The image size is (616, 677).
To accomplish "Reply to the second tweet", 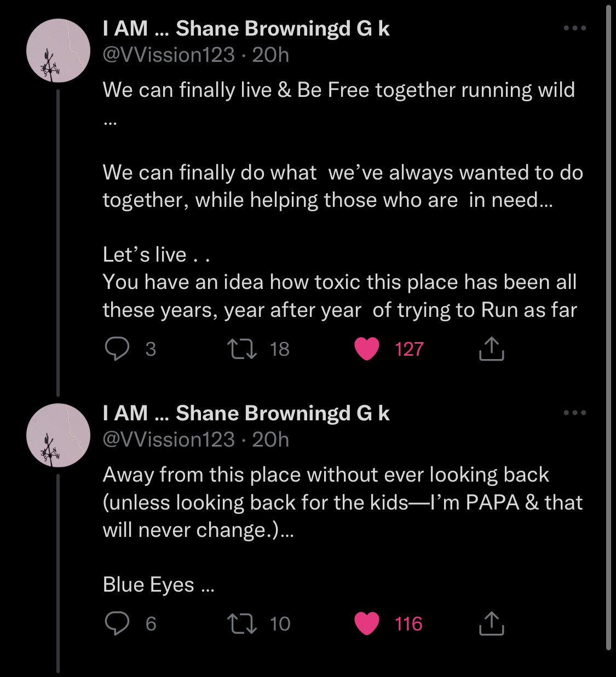I will coord(117,623).
